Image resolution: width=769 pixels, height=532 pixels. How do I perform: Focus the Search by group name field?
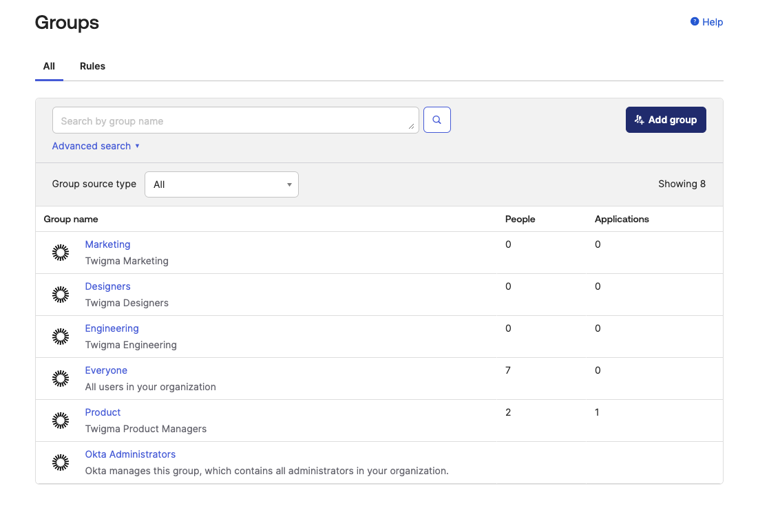pyautogui.click(x=235, y=120)
